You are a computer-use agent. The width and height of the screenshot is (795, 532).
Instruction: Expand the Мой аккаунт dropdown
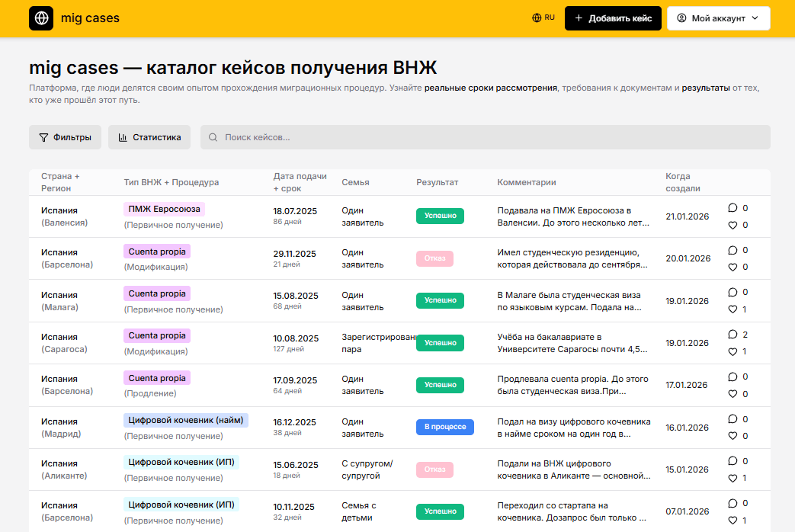[718, 17]
